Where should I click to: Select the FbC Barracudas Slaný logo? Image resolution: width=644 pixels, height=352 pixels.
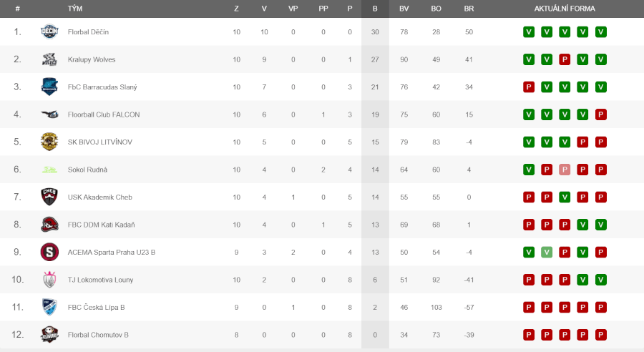[x=49, y=87]
